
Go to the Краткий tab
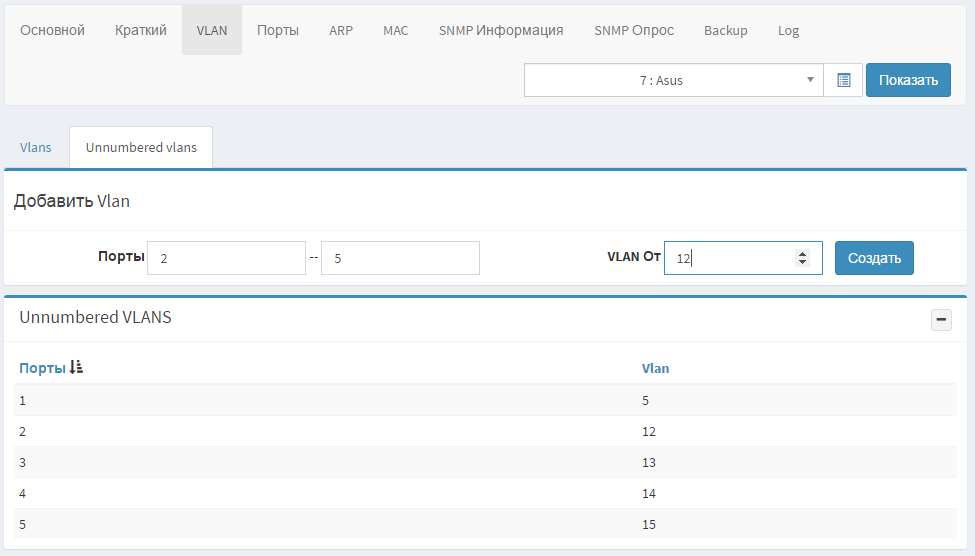[x=141, y=30]
